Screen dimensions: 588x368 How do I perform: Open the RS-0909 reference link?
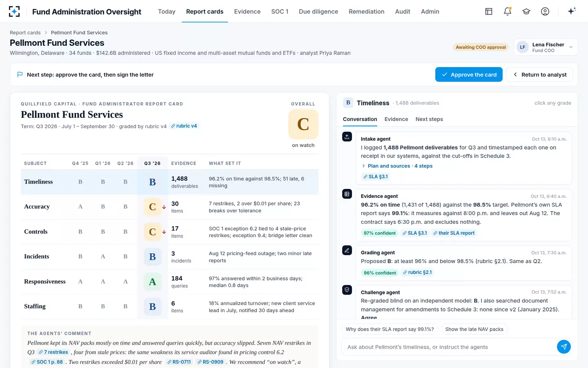[210, 362]
